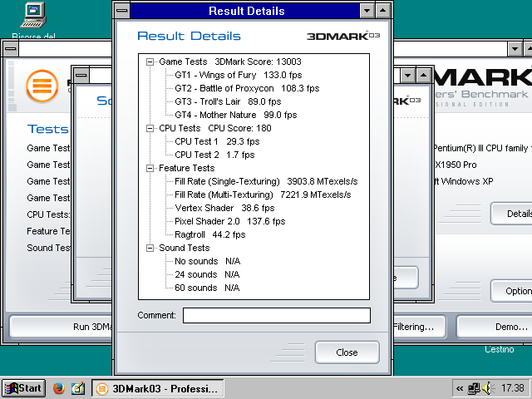The image size is (532, 399).
Task: Open the main 3DMark window system menu
Action: 11,49
